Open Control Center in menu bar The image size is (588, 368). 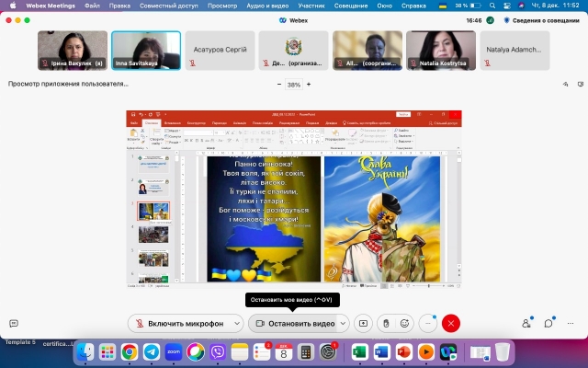tap(507, 6)
